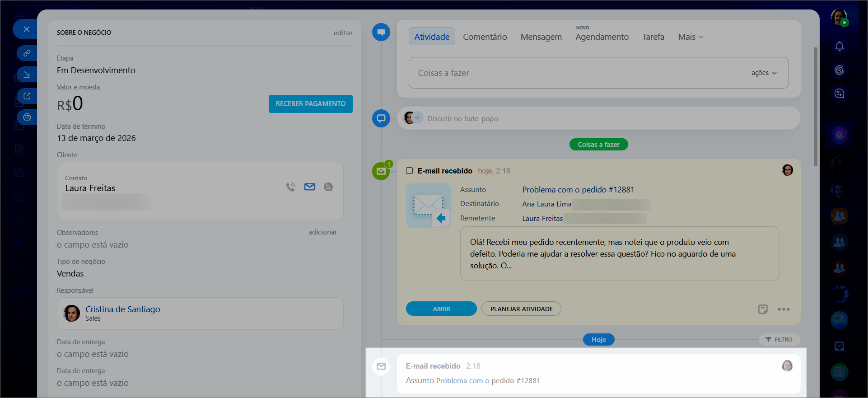
Task: Click the print icon in left sidebar
Action: click(27, 117)
